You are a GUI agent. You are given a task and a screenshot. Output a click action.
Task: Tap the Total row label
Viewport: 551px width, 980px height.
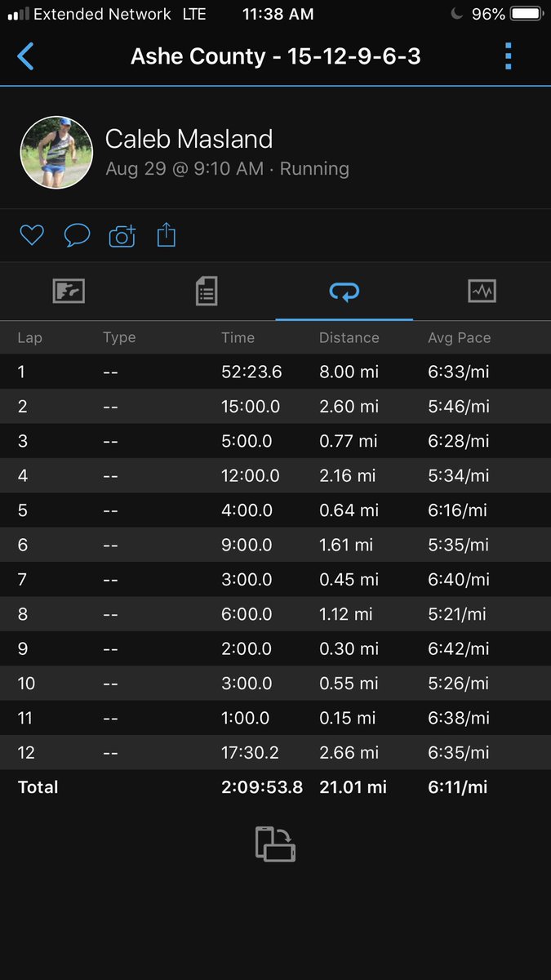click(x=38, y=788)
